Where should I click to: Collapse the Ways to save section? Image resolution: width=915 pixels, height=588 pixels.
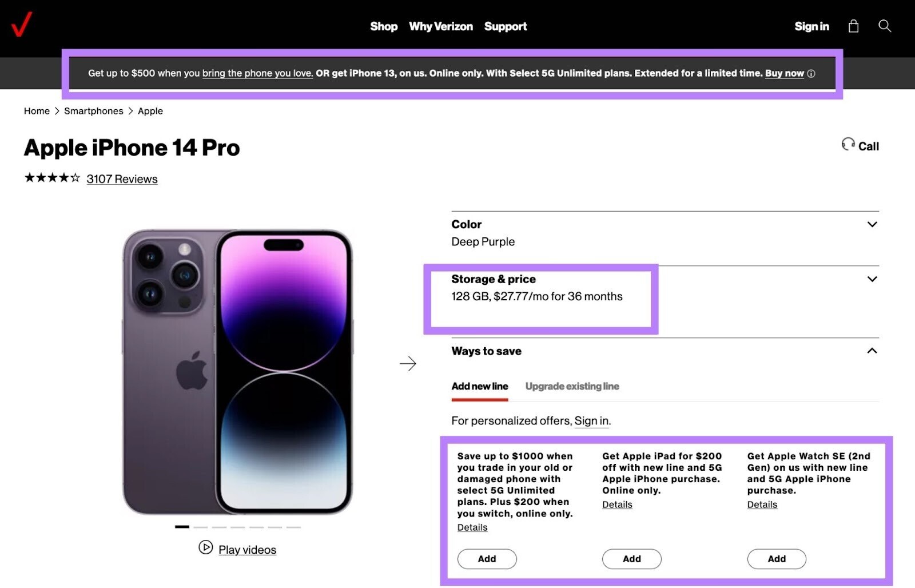872,351
